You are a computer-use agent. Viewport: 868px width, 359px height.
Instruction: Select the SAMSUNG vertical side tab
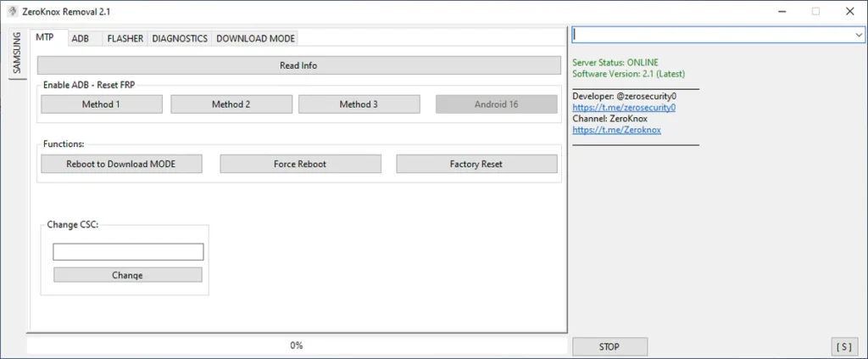click(x=17, y=53)
